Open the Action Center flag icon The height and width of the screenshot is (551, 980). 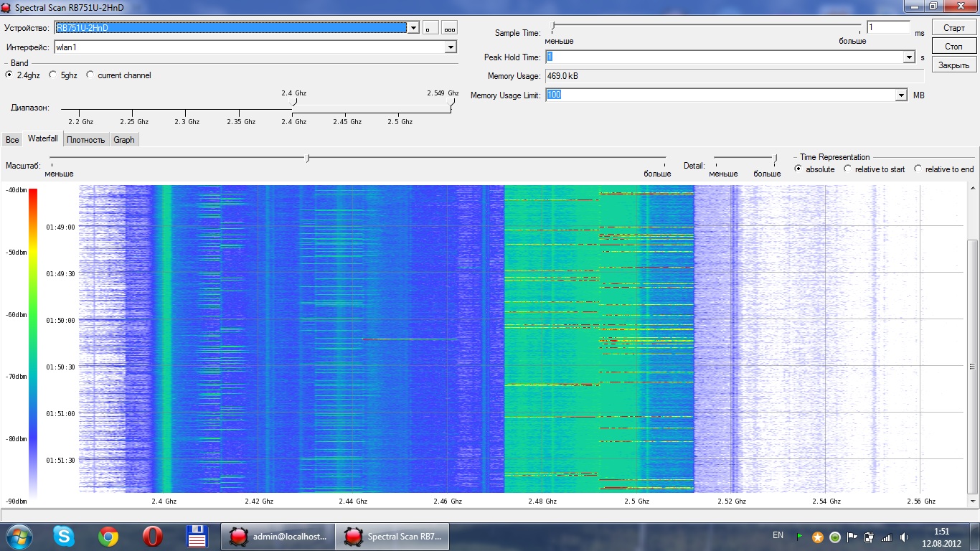coord(852,537)
